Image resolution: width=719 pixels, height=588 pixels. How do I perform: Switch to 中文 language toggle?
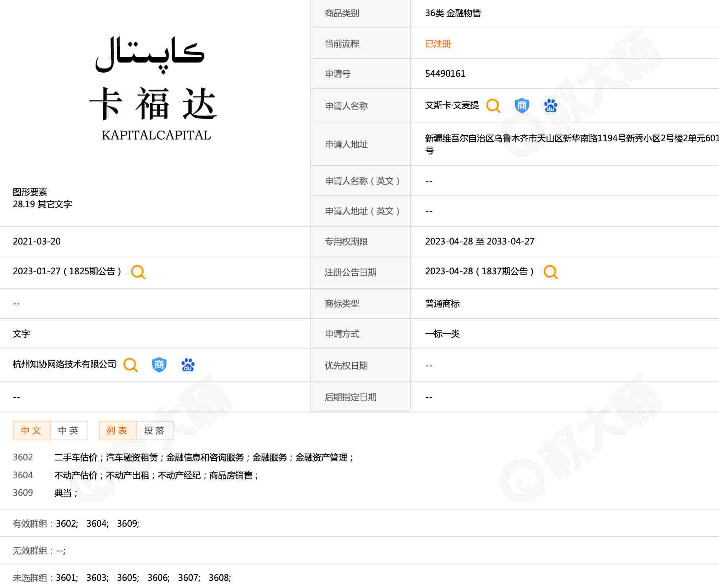tap(31, 430)
